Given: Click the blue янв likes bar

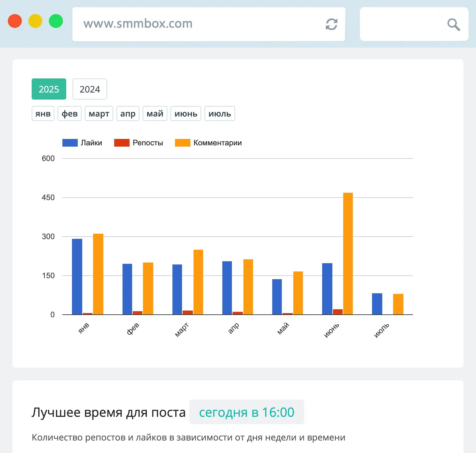Looking at the screenshot, I should (x=77, y=277).
